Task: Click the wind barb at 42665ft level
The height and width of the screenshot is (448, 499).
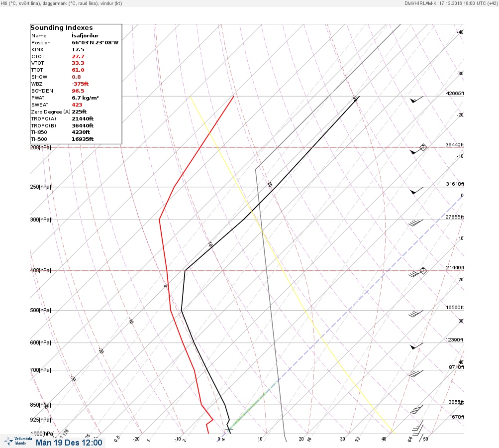Action: click(x=416, y=100)
